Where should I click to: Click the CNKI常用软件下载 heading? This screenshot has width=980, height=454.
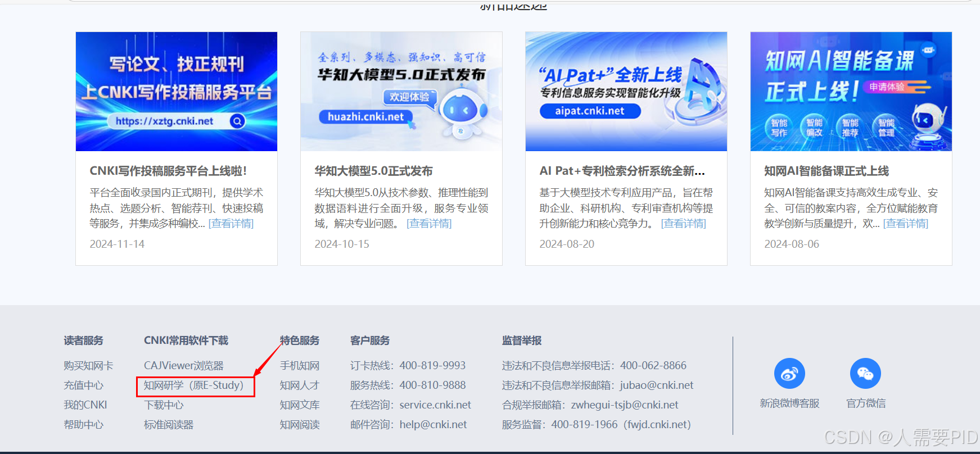click(186, 341)
